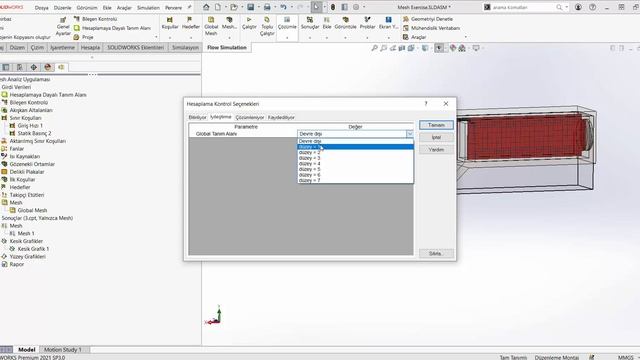Click the Toplu Çalıştır icon
The height and width of the screenshot is (360, 640).
click(x=267, y=26)
